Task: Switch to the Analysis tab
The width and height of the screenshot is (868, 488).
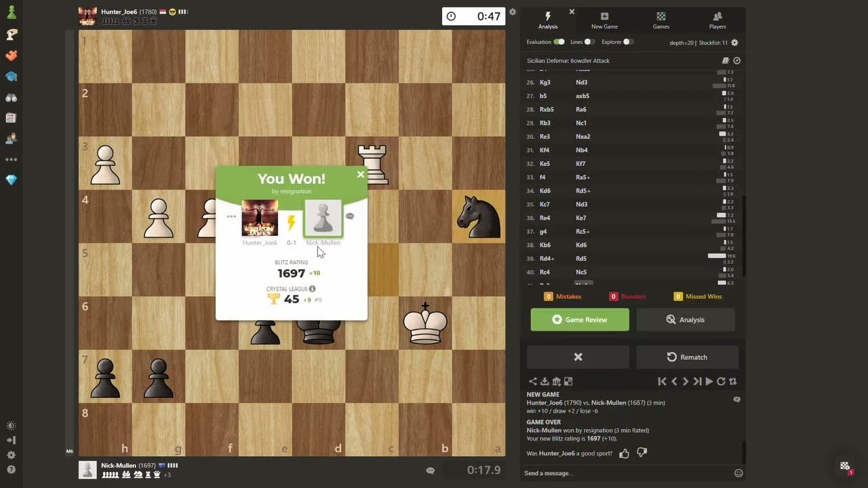Action: pos(548,20)
